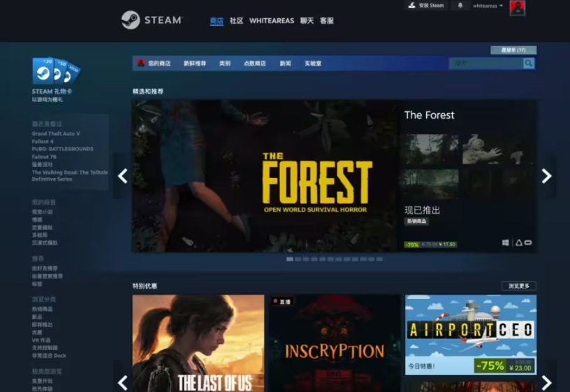Click the -75% ¥17.50 Forest price
The image size is (570, 392).
(x=430, y=245)
